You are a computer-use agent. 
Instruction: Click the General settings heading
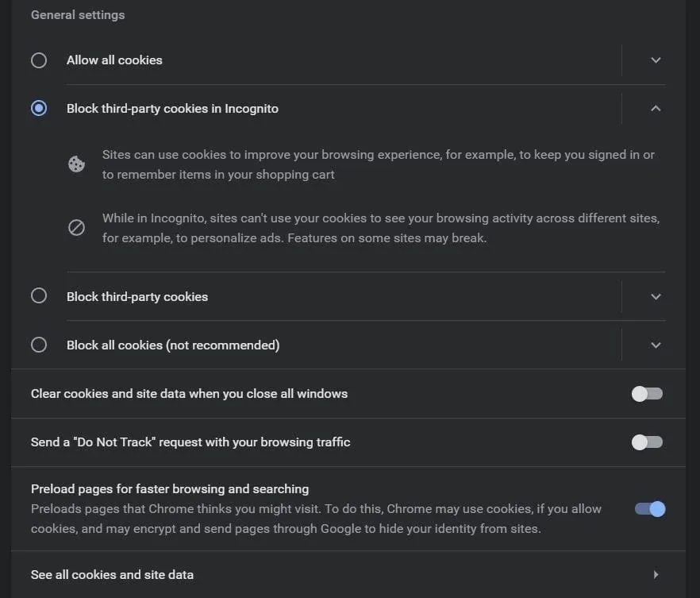pyautogui.click(x=78, y=15)
